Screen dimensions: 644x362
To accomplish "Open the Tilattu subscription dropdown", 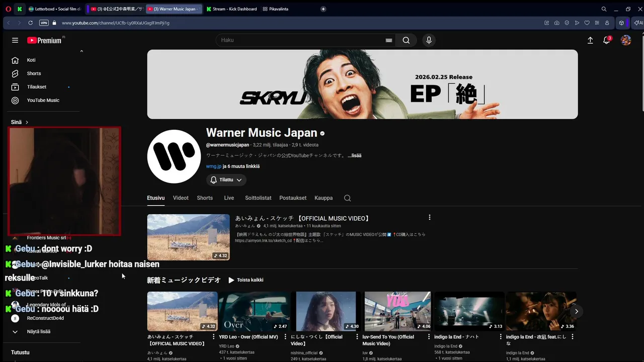I will (x=226, y=180).
